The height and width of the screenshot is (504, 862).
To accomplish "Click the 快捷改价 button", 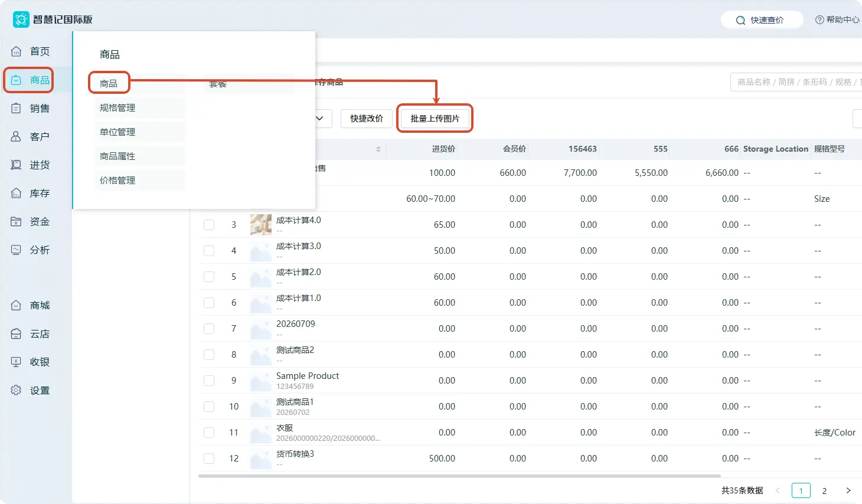I will click(367, 119).
